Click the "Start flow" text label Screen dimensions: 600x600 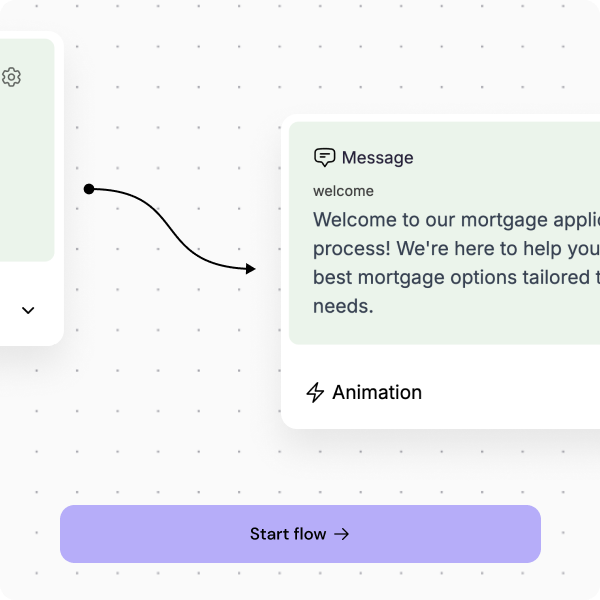pos(288,534)
